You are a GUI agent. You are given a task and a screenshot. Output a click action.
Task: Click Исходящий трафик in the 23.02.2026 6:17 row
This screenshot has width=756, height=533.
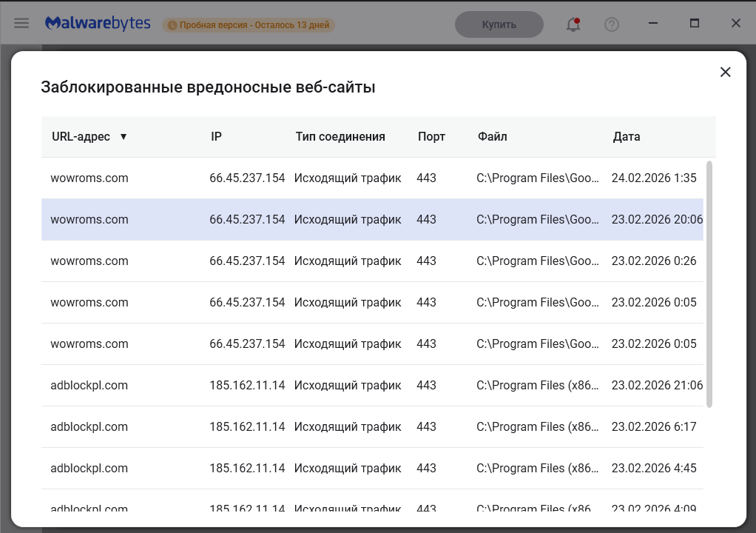tap(348, 427)
